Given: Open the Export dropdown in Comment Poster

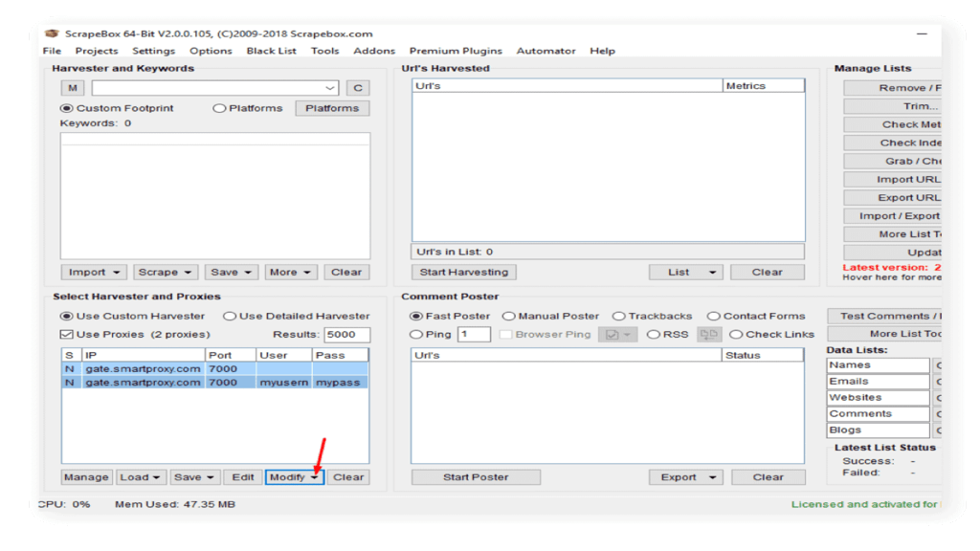Looking at the screenshot, I should tap(685, 477).
